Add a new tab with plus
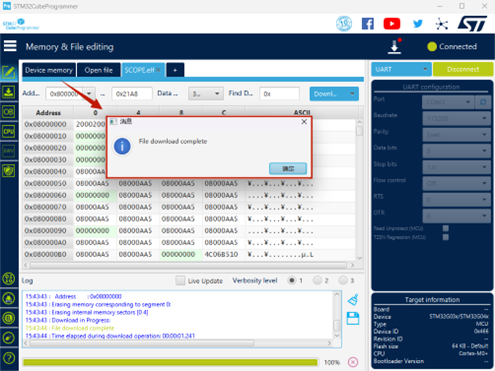Image resolution: width=495 pixels, height=371 pixels. pos(175,70)
